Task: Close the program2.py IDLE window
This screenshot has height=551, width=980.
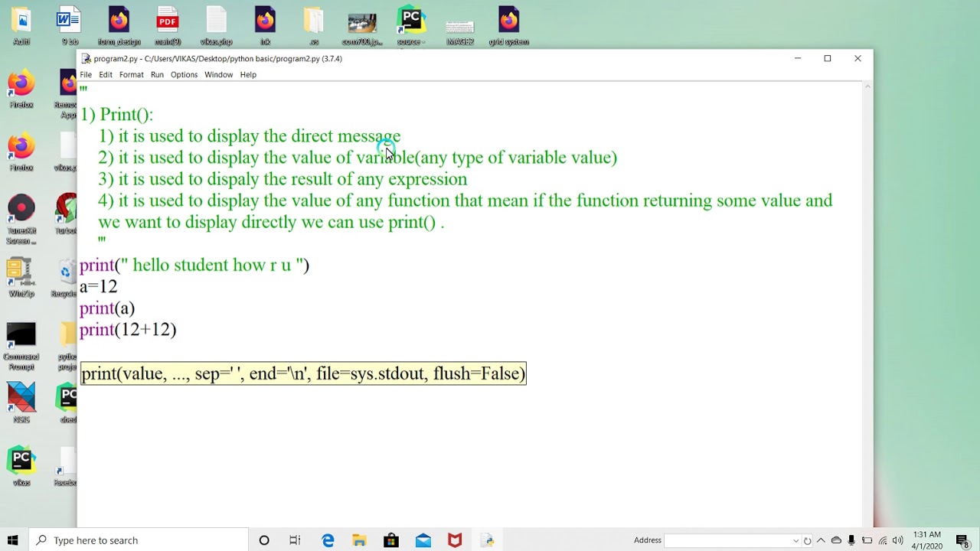Action: [x=857, y=58]
